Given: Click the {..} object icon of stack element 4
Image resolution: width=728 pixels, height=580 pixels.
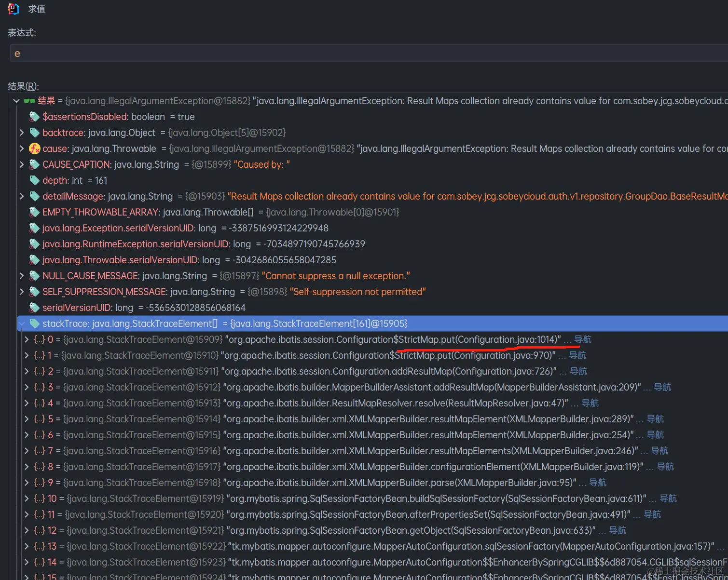Looking at the screenshot, I should (x=40, y=403).
